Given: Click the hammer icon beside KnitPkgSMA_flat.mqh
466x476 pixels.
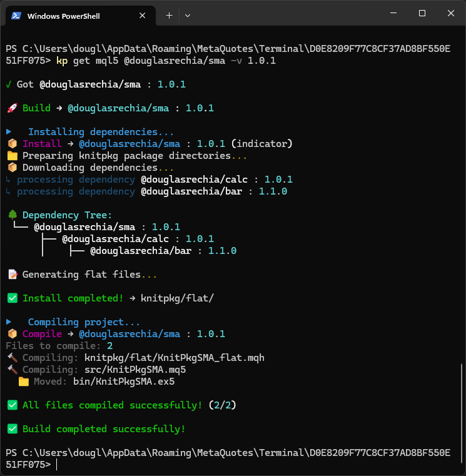Looking at the screenshot, I should coord(13,358).
